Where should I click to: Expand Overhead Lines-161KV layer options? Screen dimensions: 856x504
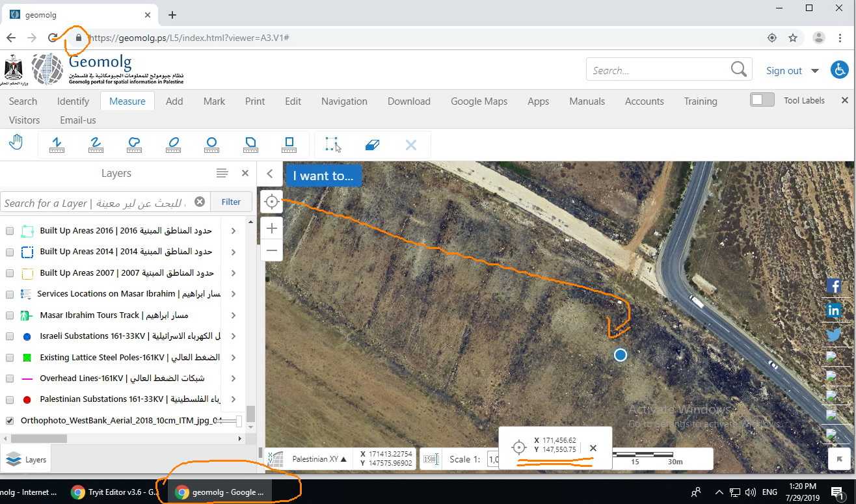pyautogui.click(x=234, y=378)
